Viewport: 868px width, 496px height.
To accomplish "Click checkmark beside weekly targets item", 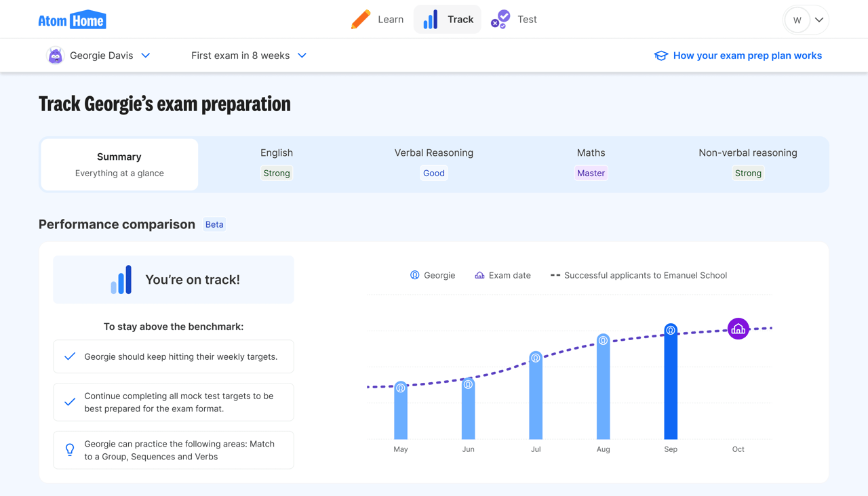I will coord(70,356).
